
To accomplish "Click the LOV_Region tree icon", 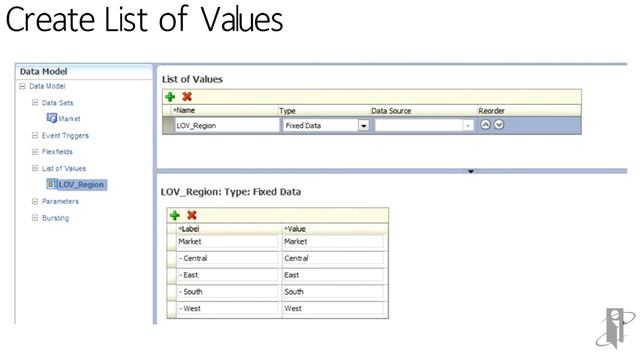I will click(x=51, y=184).
